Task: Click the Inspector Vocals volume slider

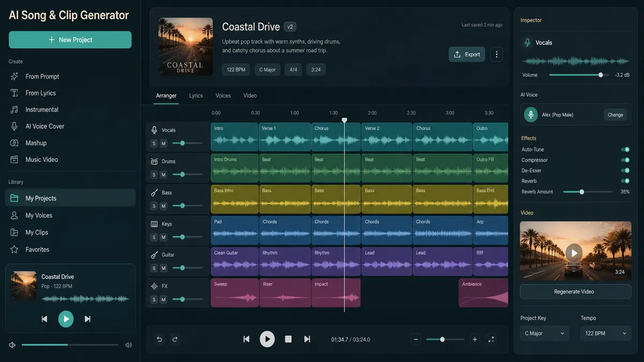Action: point(579,75)
